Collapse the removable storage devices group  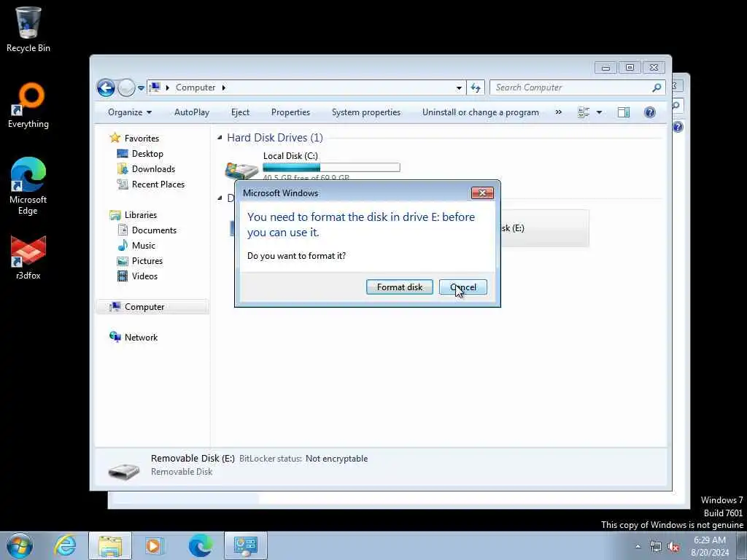point(220,198)
